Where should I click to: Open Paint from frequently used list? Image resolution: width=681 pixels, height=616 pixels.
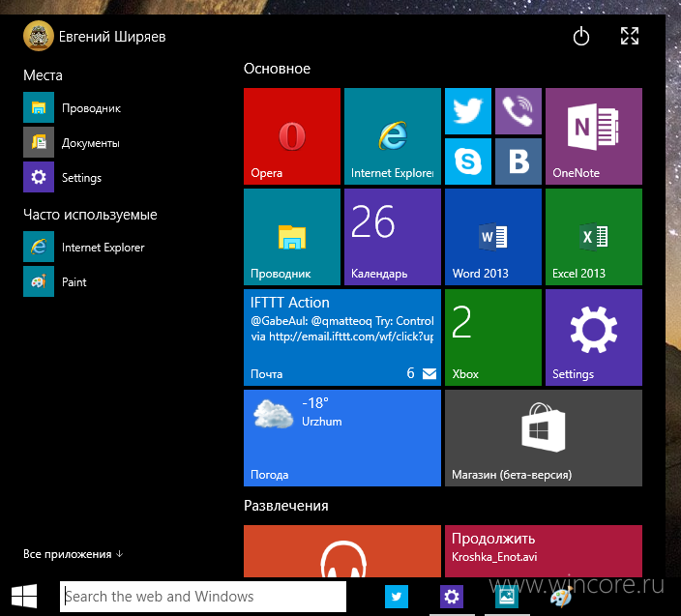(x=55, y=281)
